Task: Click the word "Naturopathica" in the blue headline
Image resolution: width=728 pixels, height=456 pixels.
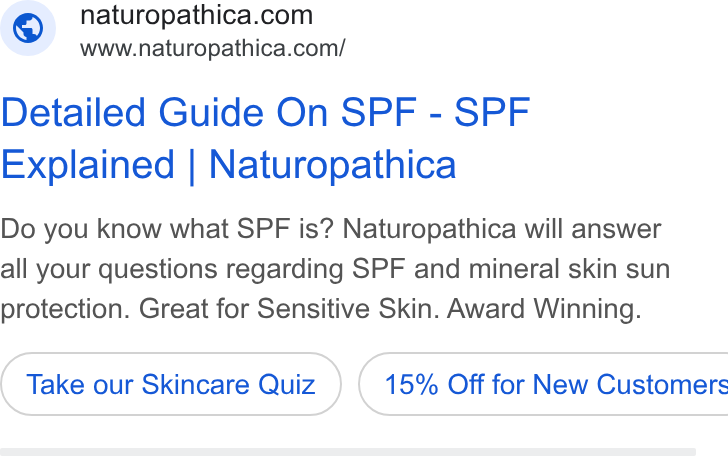Action: pos(332,165)
